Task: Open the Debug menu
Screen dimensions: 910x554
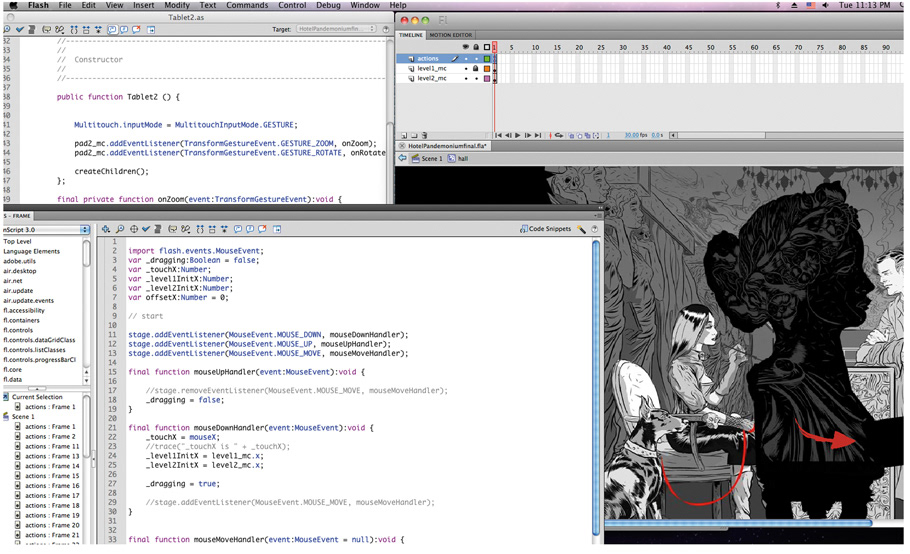Action: [328, 5]
